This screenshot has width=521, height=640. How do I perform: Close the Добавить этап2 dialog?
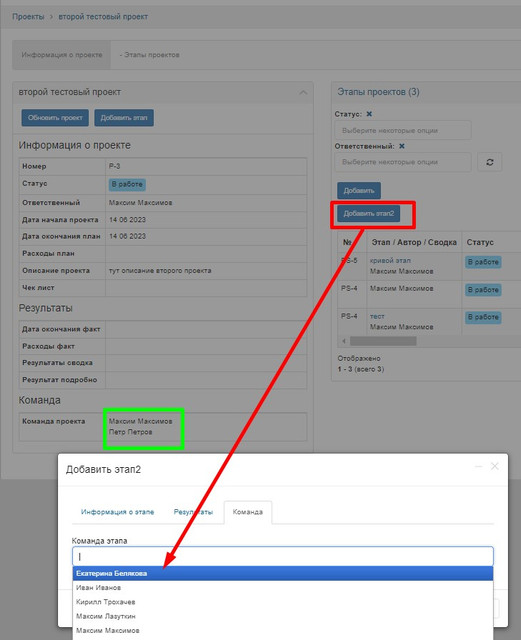point(494,466)
